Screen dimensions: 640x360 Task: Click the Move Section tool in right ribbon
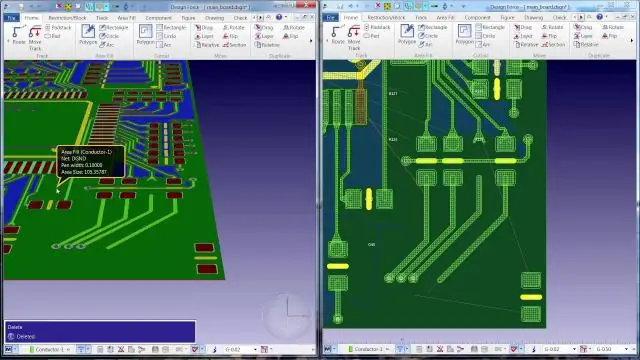(553, 44)
